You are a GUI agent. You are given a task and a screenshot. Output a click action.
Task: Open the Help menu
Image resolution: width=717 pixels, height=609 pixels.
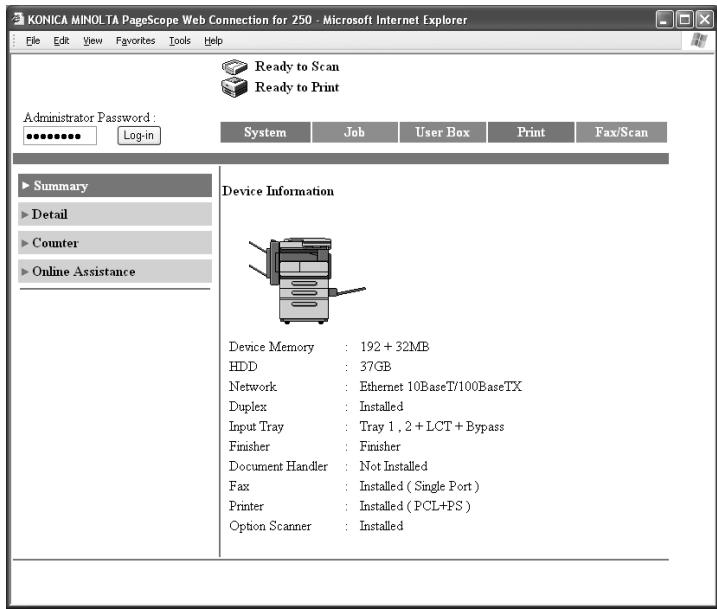pos(213,41)
